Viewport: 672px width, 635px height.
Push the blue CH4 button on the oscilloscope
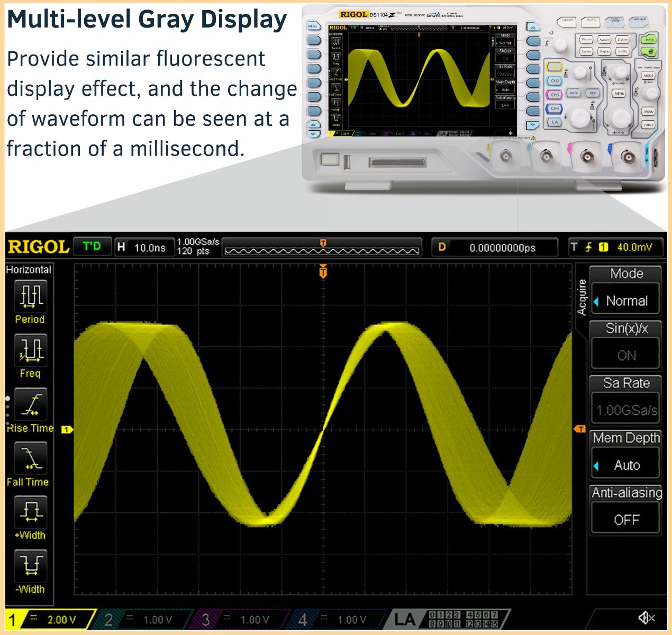point(554,108)
